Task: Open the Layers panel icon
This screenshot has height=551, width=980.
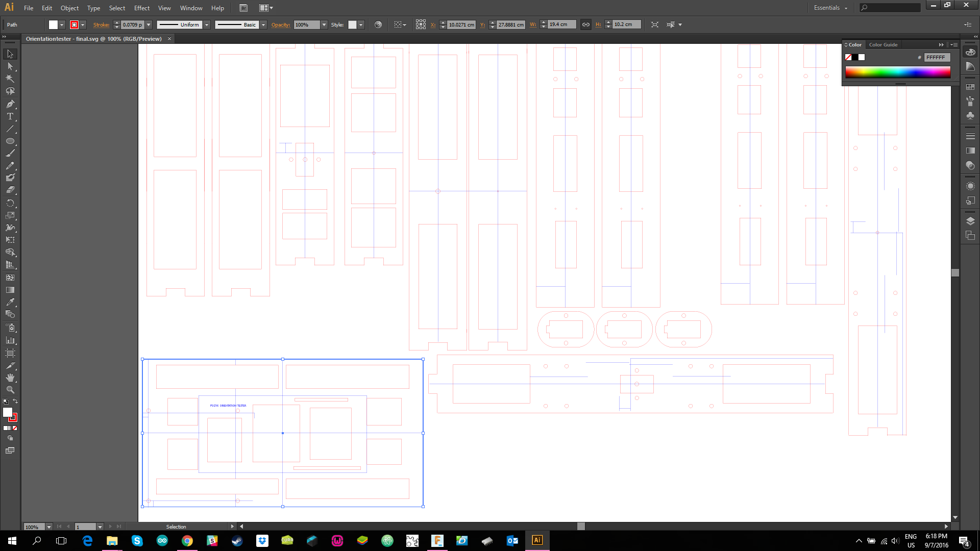Action: coord(970,221)
